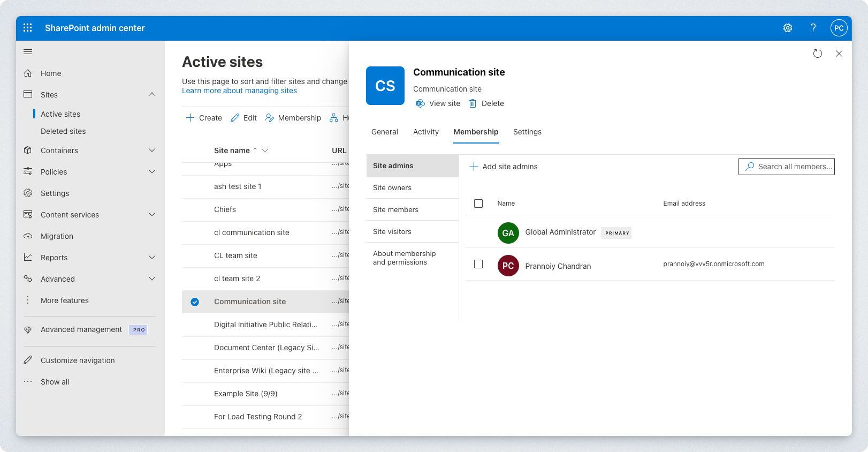
Task: Switch to the General tab
Action: 385,132
